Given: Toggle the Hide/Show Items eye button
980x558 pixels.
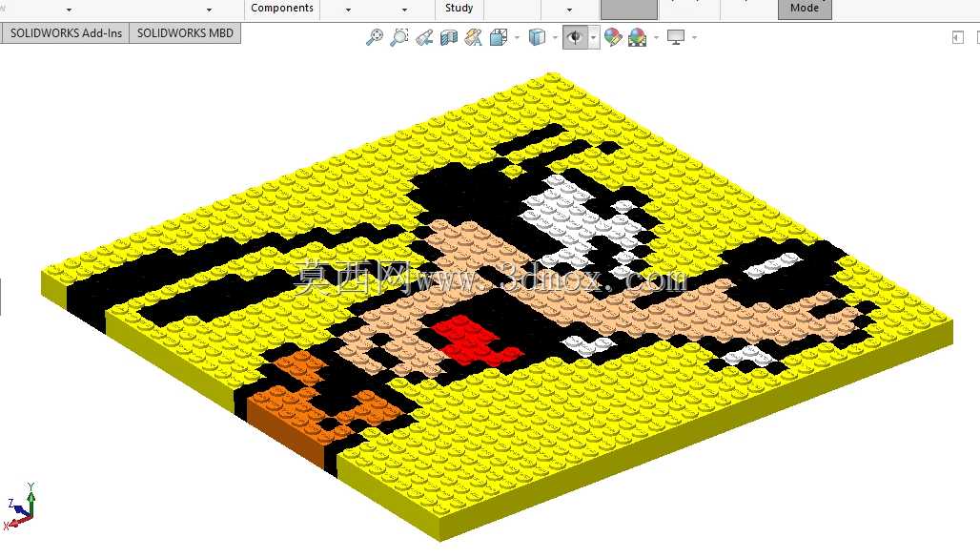Looking at the screenshot, I should [575, 37].
